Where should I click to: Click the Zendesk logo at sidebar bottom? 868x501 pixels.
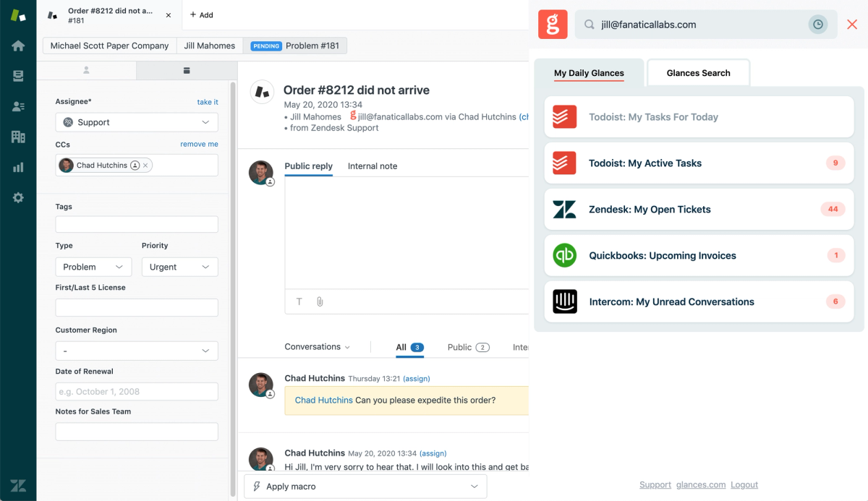18,485
